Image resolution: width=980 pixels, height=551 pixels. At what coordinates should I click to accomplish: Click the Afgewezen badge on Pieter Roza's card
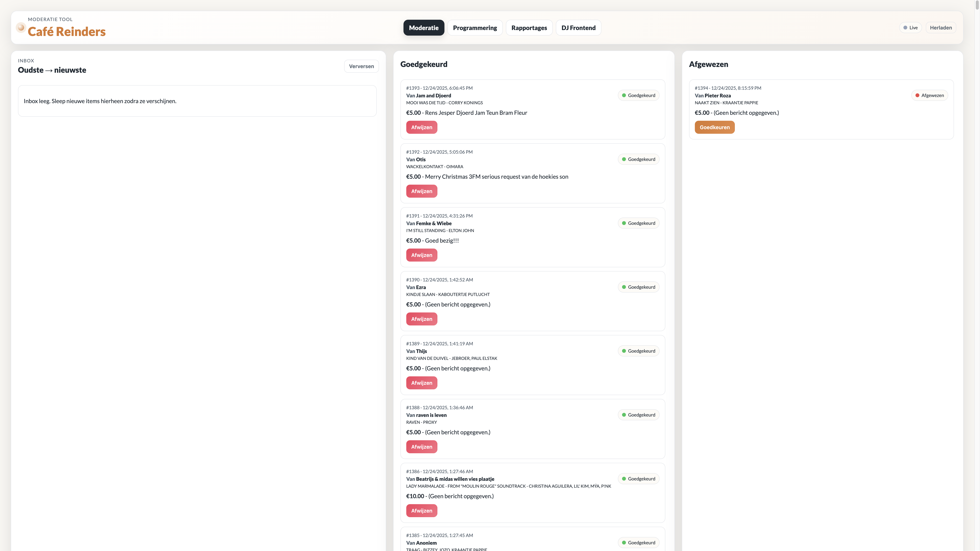(929, 95)
